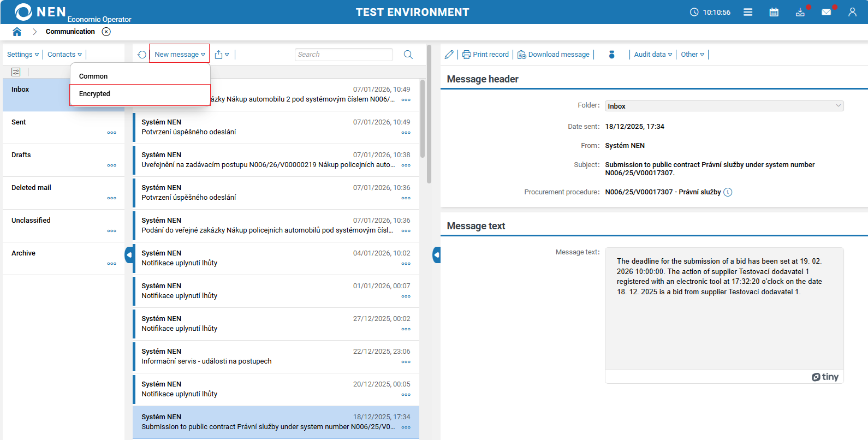This screenshot has height=440, width=868.
Task: Open options dots for 07/01/2026 10:38 message
Action: [406, 165]
